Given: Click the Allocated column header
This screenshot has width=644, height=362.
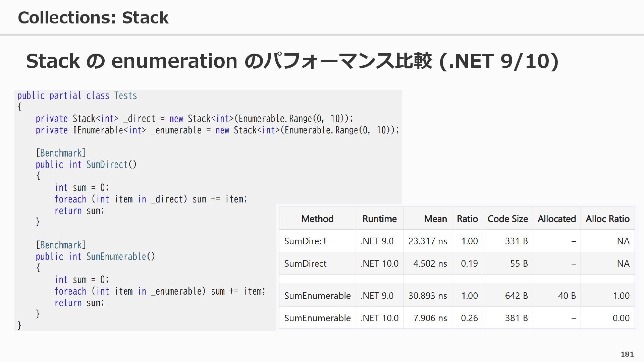Looking at the screenshot, I should (556, 219).
